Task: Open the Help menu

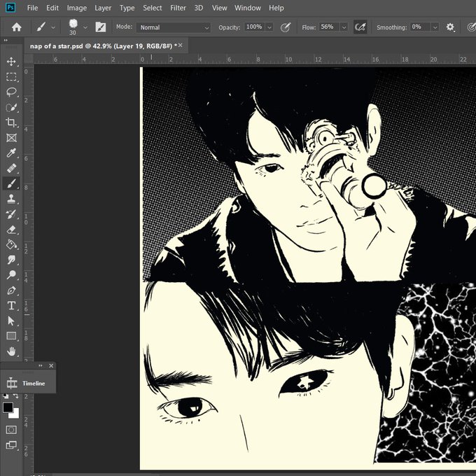Action: point(276,8)
